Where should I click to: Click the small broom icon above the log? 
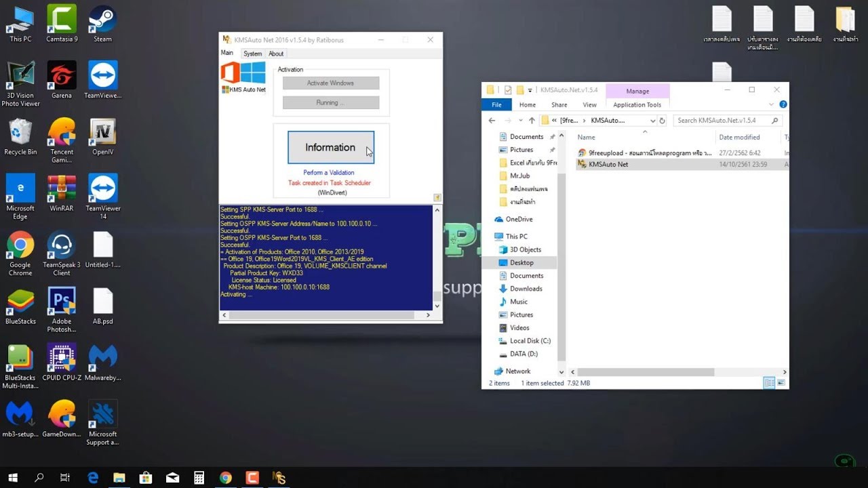click(437, 198)
